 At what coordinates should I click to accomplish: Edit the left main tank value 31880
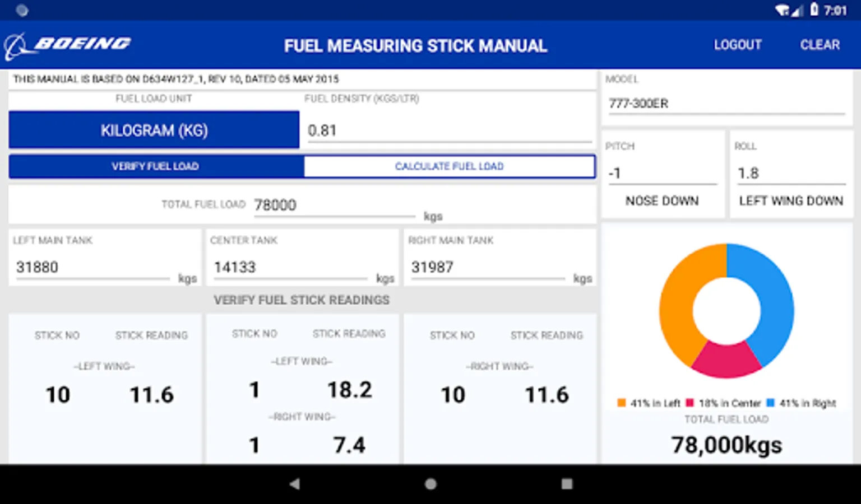(92, 267)
